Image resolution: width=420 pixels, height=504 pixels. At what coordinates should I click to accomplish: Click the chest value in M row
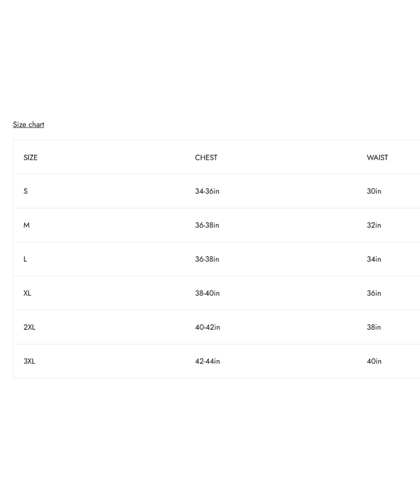click(207, 225)
